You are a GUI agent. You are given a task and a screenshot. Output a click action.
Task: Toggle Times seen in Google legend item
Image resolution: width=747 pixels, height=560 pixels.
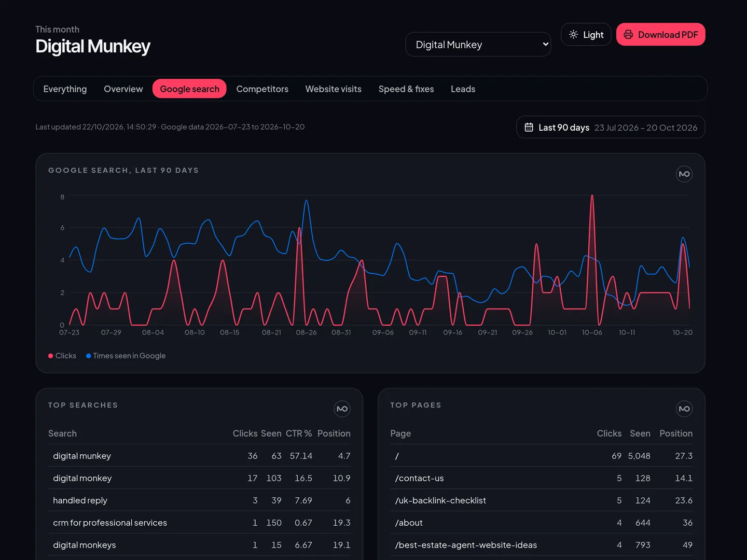pos(126,356)
